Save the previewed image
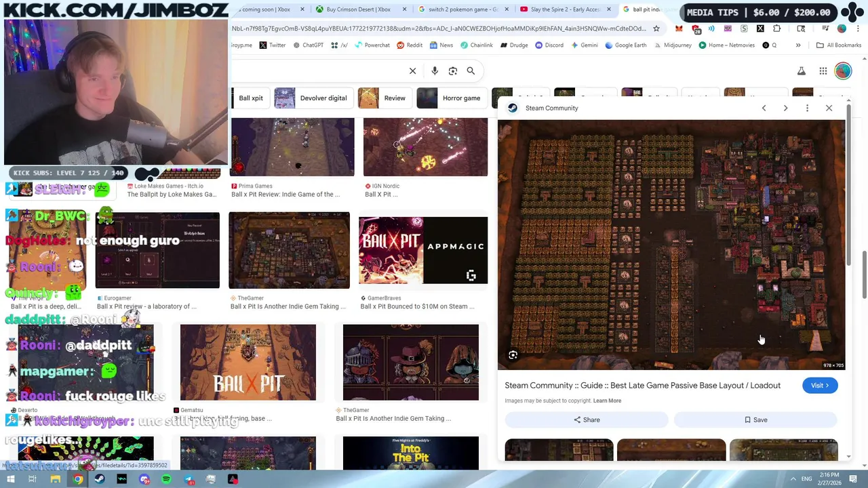Image resolution: width=868 pixels, height=488 pixels. pyautogui.click(x=755, y=420)
